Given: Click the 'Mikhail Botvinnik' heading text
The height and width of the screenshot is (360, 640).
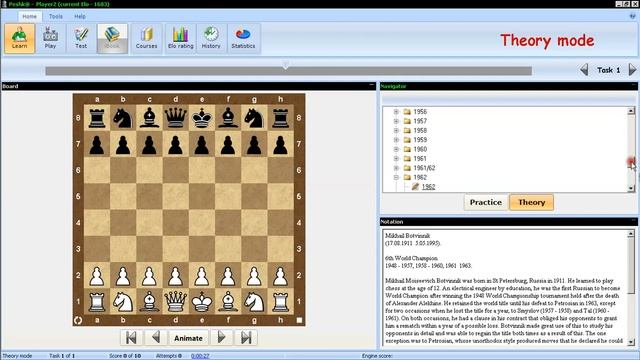Looking at the screenshot, I should pos(407,236).
